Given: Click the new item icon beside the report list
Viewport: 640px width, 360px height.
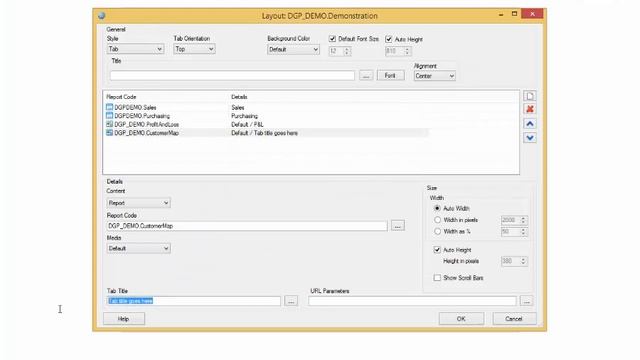Looking at the screenshot, I should (530, 96).
